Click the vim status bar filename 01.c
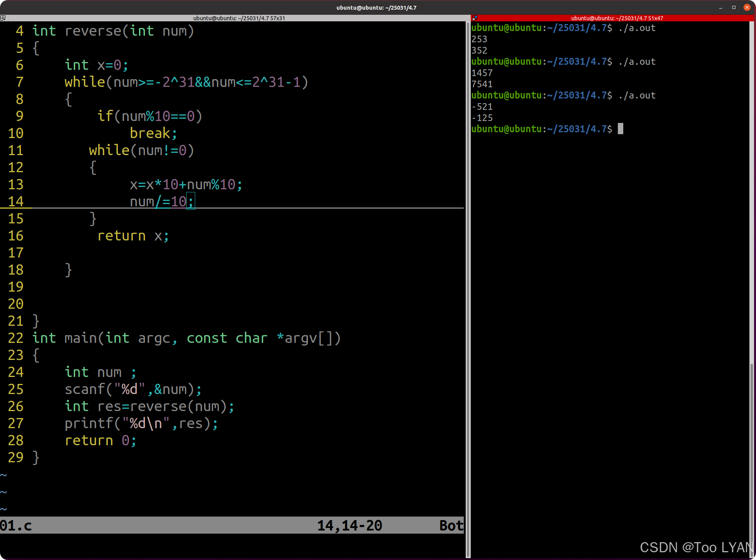The height and width of the screenshot is (560, 756). click(x=16, y=525)
